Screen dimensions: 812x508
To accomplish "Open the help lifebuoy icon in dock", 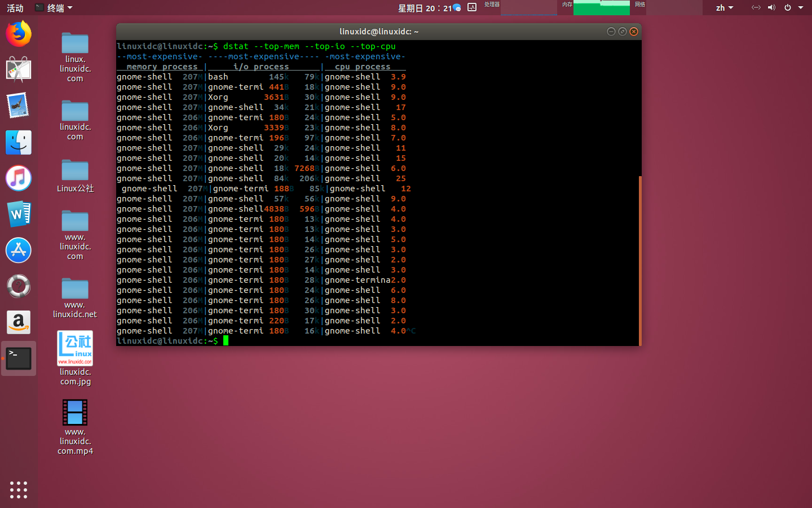I will [x=19, y=286].
